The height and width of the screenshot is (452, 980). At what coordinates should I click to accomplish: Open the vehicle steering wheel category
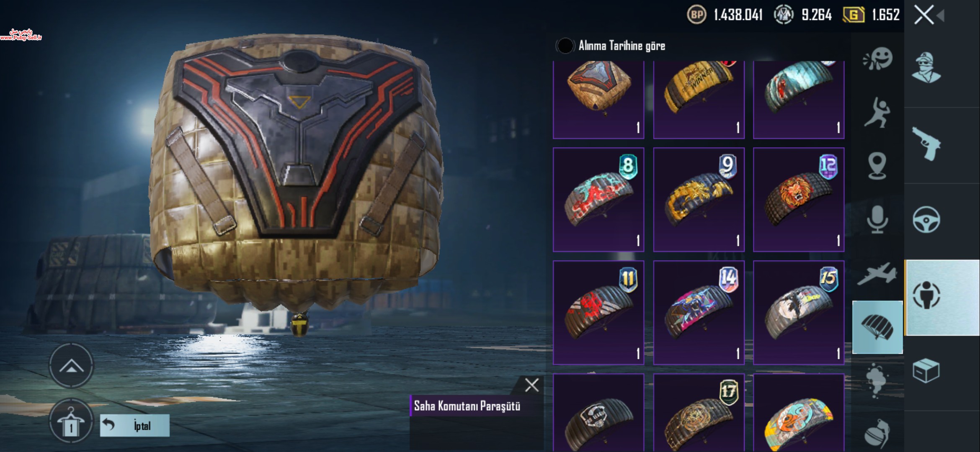926,220
